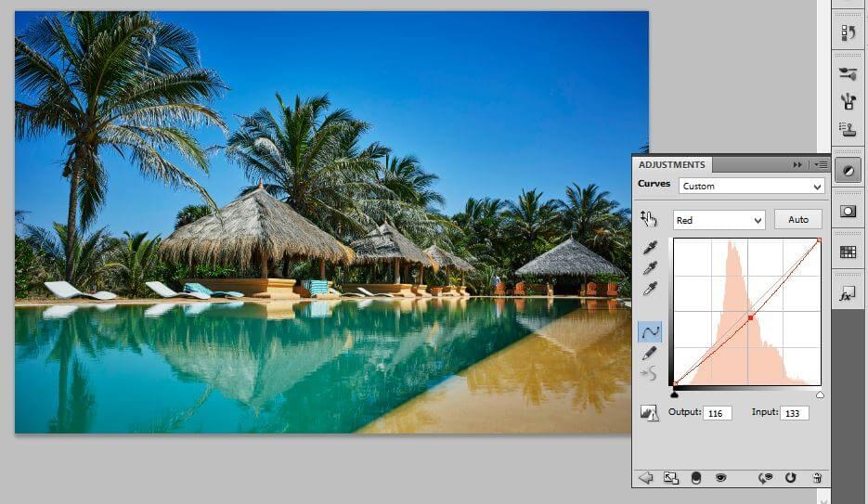The height and width of the screenshot is (504, 868).
Task: Switch to the ADJUSTMENTS tab
Action: click(x=671, y=165)
